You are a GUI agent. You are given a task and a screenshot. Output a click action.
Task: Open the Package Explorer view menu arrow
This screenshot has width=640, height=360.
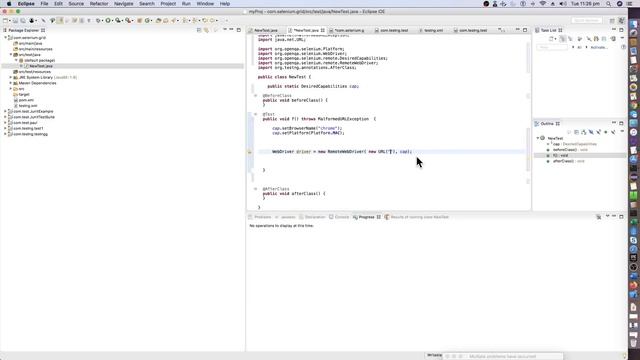click(x=224, y=30)
